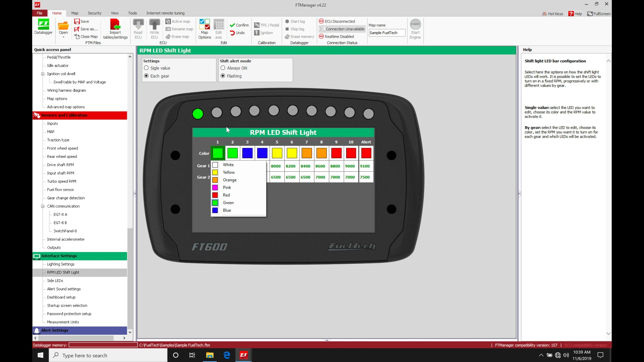Switch to the Map ribbon tab

74,13
